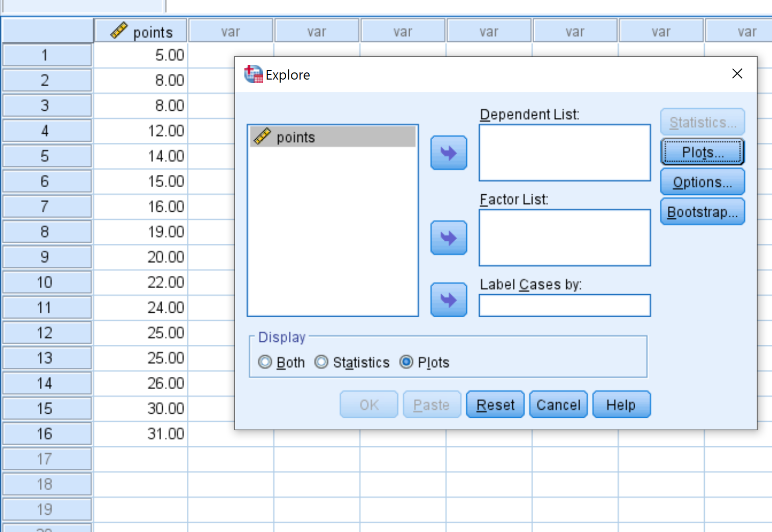Close the Explore dialog

pyautogui.click(x=737, y=74)
